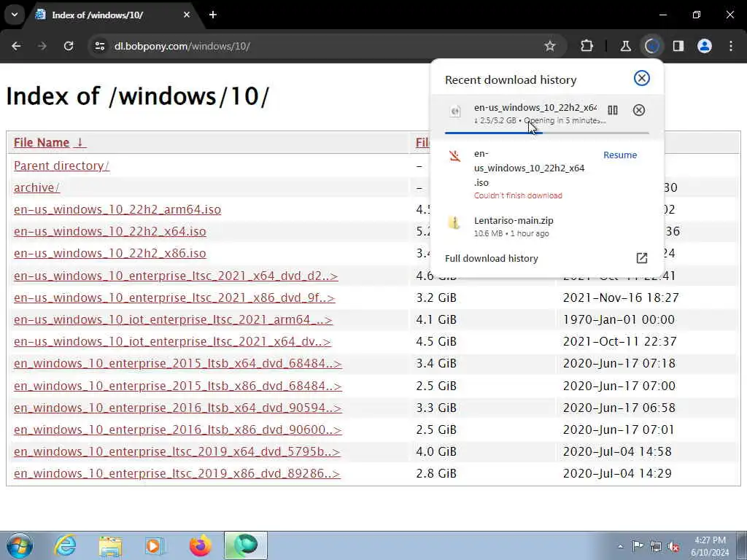The width and height of the screenshot is (747, 560).
Task: Sort listing by File Name header
Action: click(50, 142)
